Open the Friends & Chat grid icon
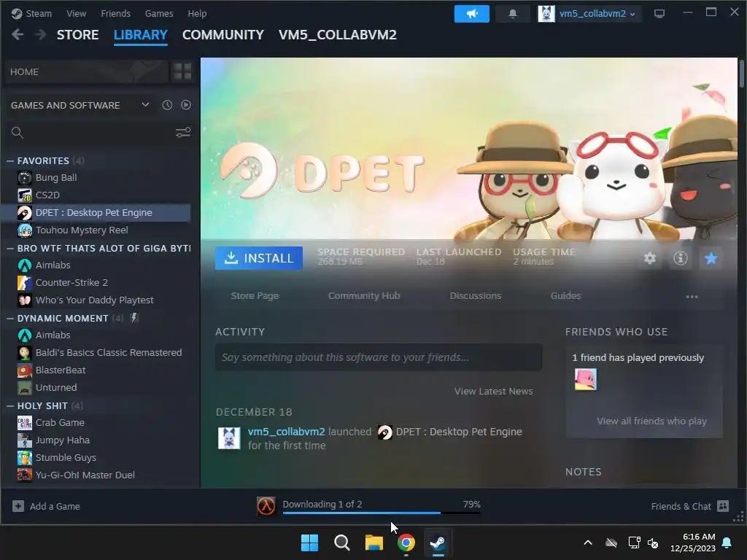The width and height of the screenshot is (747, 560). 723,506
